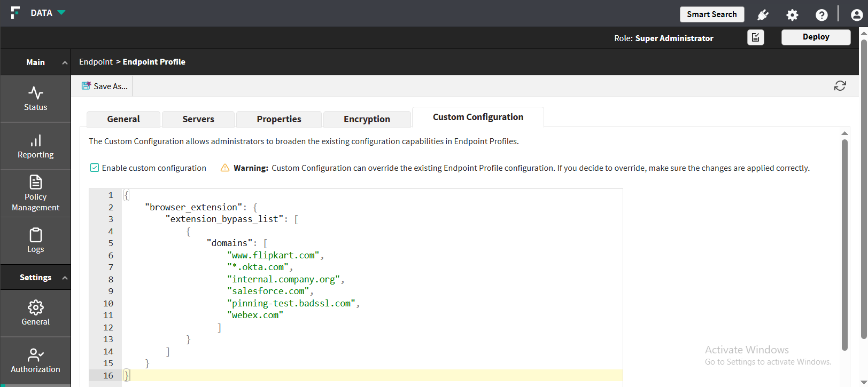Open the Authorization section
868x387 pixels.
point(35,360)
